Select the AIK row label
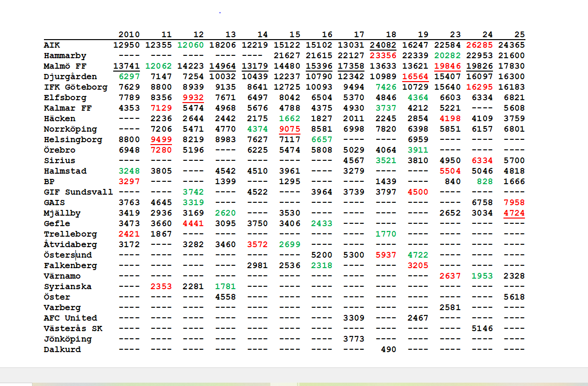Image resolution: width=588 pixels, height=386 pixels. [52, 45]
